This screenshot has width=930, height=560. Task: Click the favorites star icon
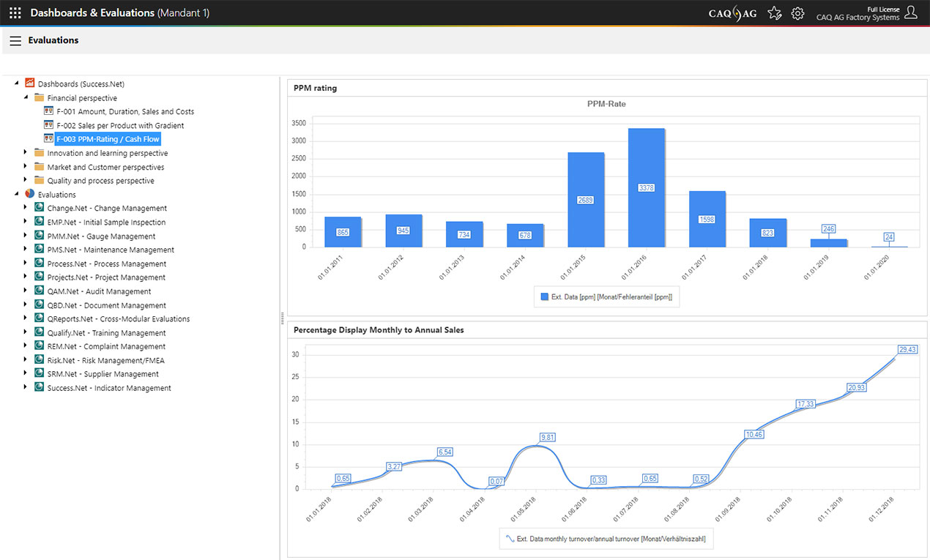coord(774,12)
